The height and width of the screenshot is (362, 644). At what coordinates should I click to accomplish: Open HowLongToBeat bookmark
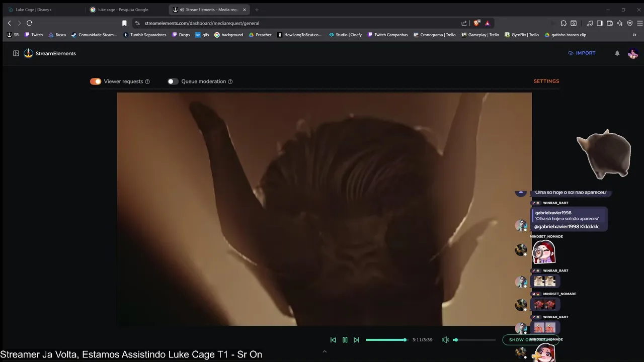pos(299,35)
